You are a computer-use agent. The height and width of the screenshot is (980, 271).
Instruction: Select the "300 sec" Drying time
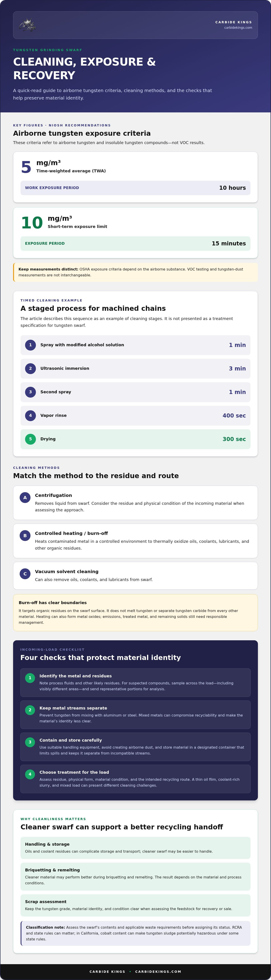(234, 439)
